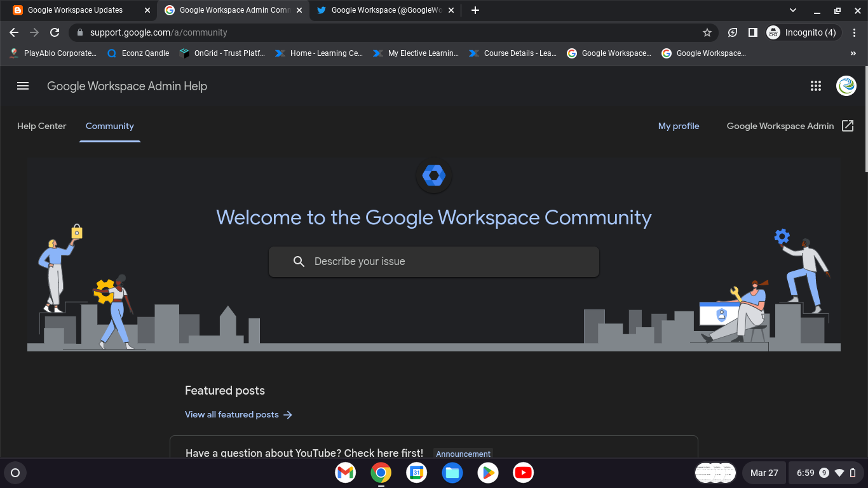Click the Google Workspace Admin external link icon
Image resolution: width=868 pixels, height=488 pixels.
point(848,126)
